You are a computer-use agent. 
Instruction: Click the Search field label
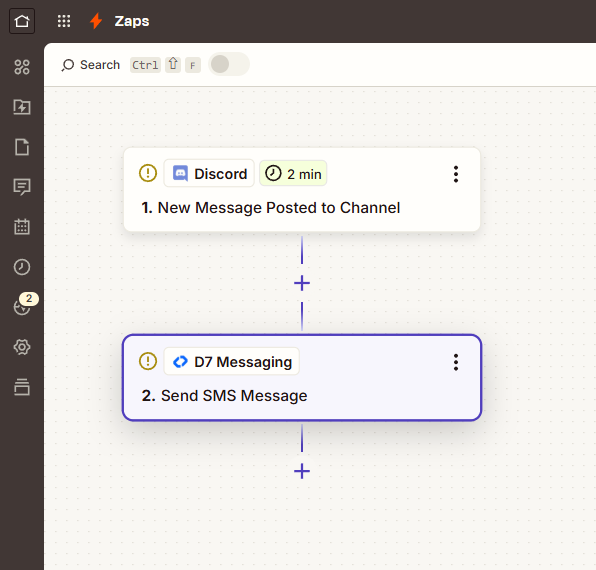(100, 65)
